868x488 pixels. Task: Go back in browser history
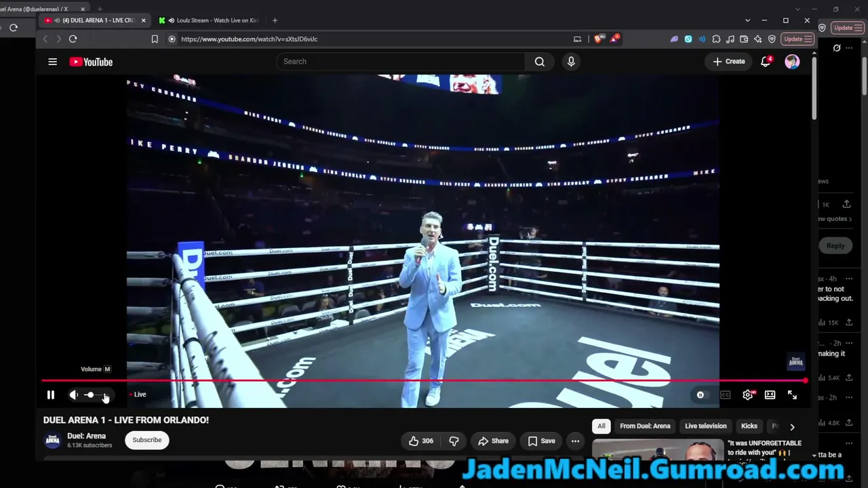click(x=45, y=39)
